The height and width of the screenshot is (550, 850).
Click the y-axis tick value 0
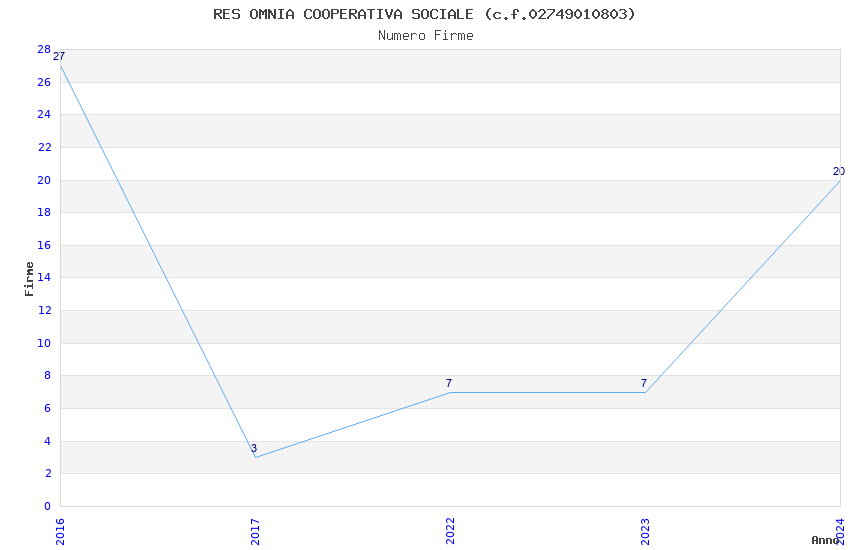(x=47, y=507)
